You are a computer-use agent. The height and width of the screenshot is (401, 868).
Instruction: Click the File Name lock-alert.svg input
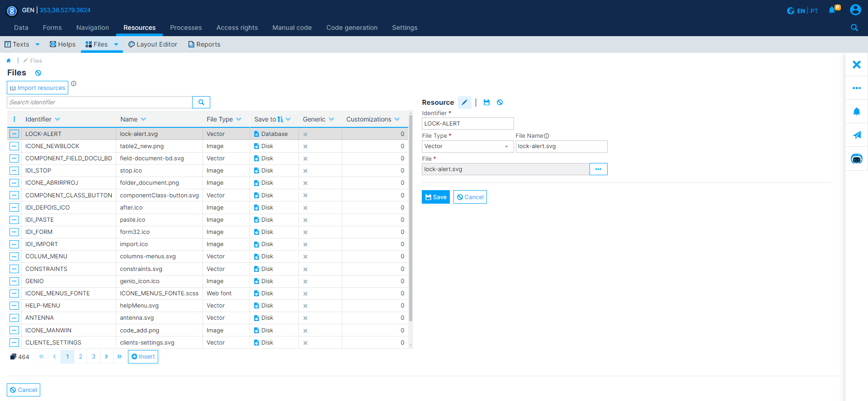(x=561, y=146)
